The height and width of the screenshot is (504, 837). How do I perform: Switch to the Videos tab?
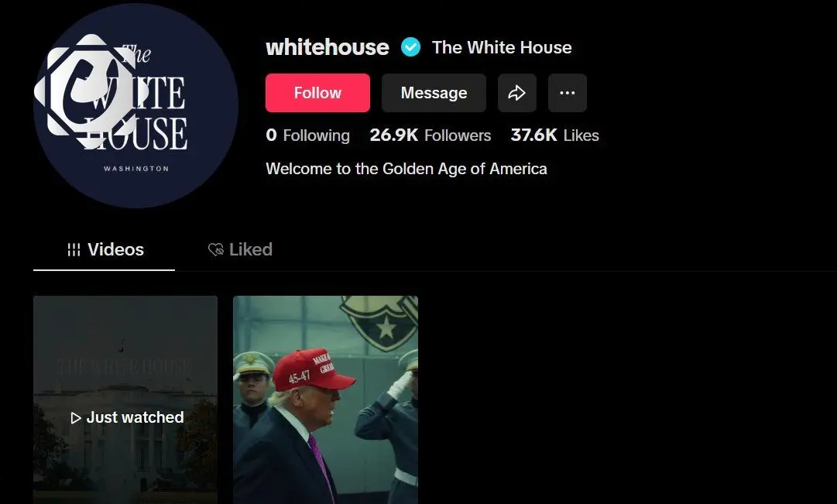click(104, 249)
